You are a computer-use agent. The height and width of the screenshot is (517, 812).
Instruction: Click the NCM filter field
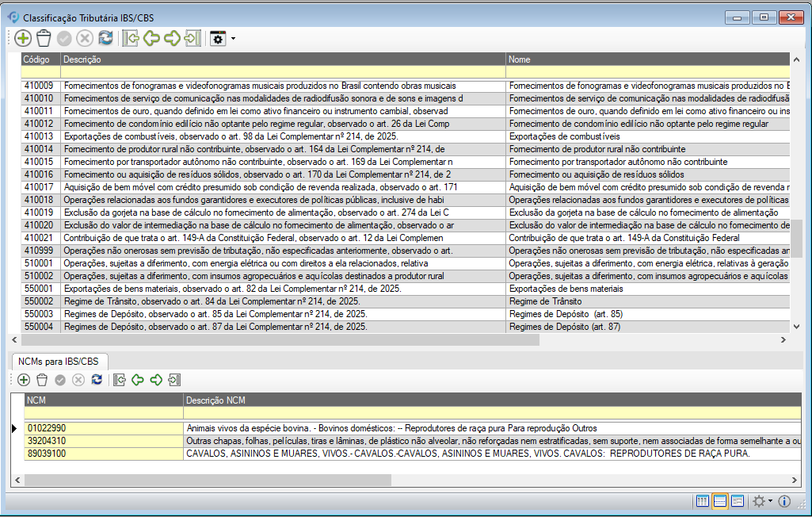(x=104, y=413)
